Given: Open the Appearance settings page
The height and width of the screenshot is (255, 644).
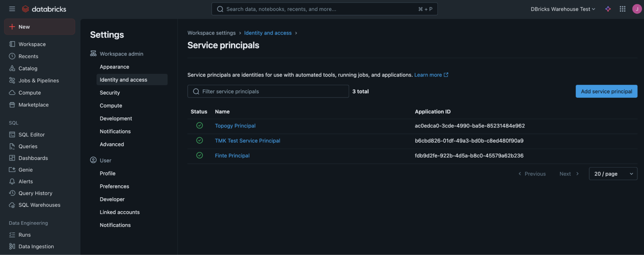Looking at the screenshot, I should 114,67.
